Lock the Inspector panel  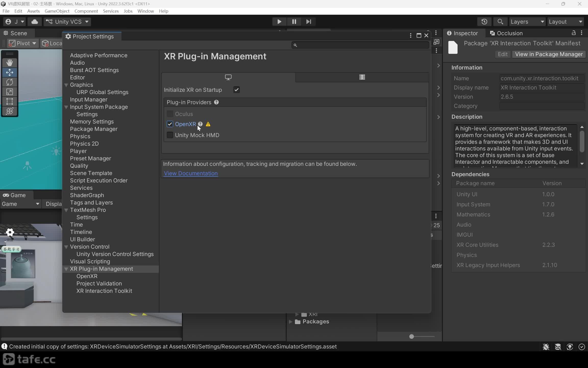(x=573, y=33)
